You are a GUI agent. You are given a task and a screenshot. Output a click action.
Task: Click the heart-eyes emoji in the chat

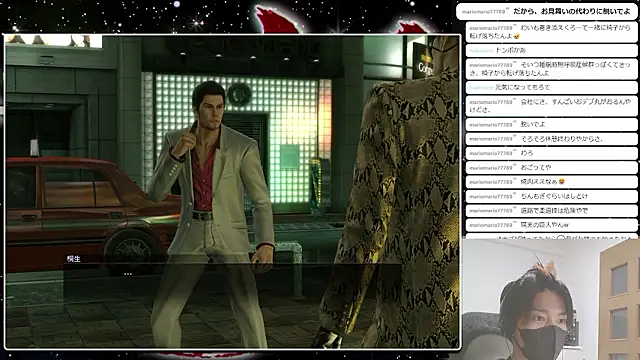[562, 181]
